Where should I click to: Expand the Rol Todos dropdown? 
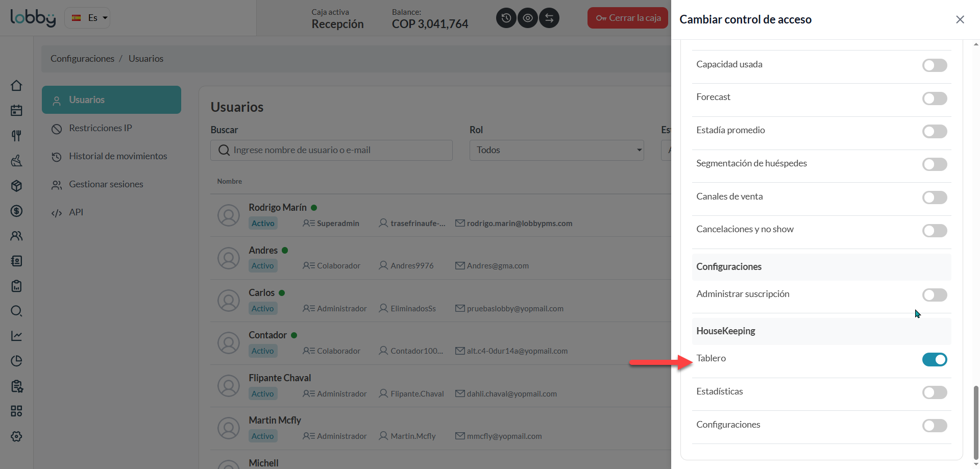click(556, 150)
